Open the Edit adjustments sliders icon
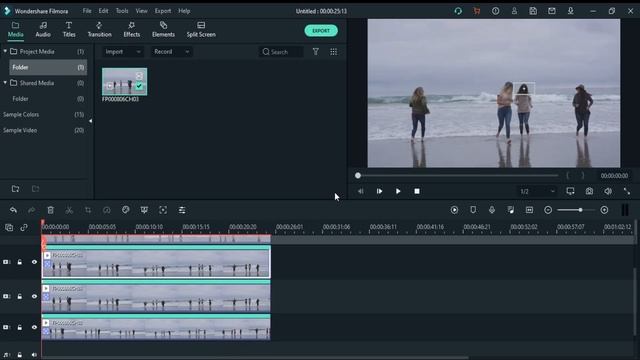 (182, 210)
